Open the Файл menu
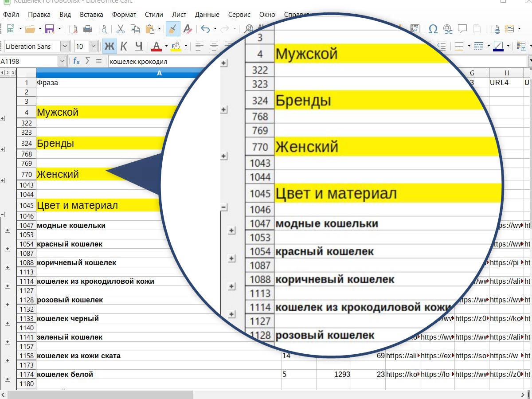 point(11,15)
